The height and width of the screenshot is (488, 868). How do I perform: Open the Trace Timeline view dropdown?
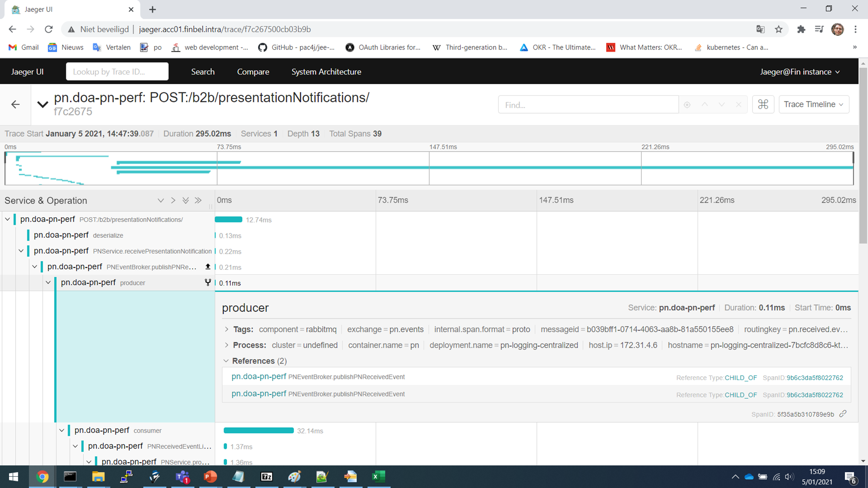click(814, 105)
